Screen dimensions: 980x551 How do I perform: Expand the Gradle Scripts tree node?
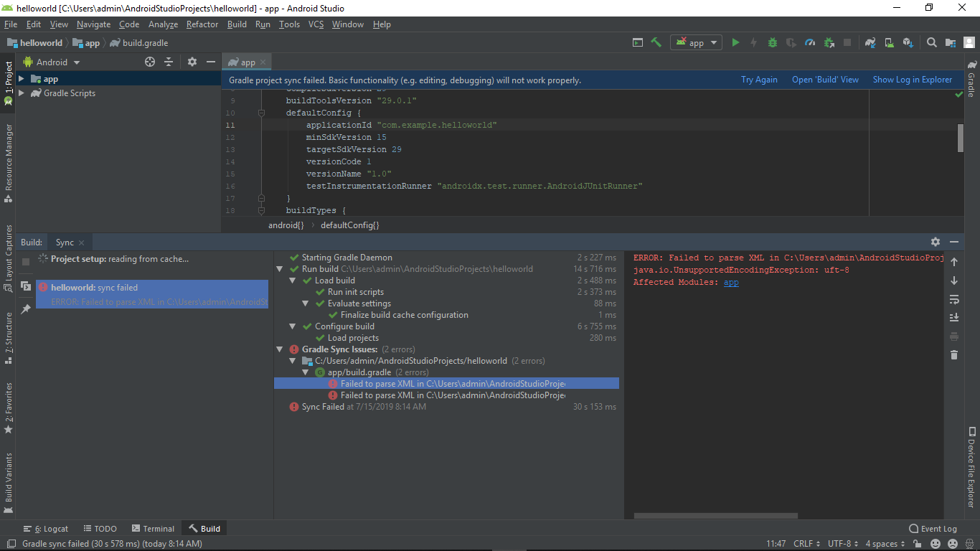pyautogui.click(x=22, y=93)
